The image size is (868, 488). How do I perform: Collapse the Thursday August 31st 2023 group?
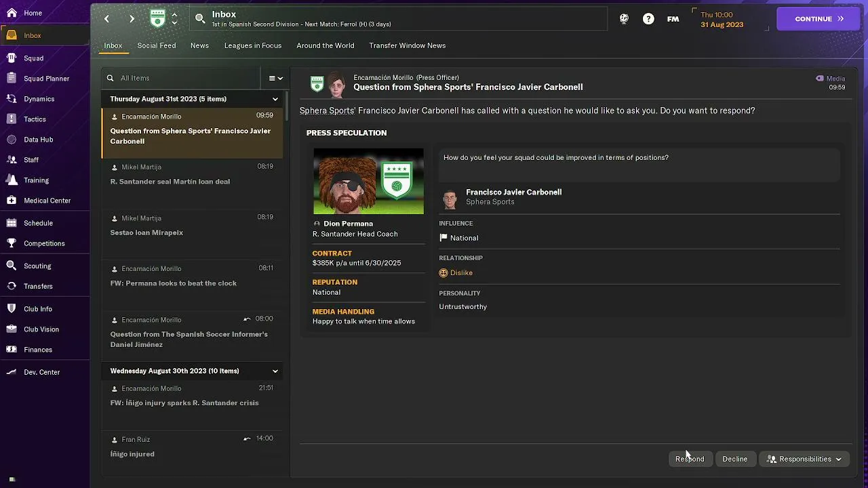point(275,99)
